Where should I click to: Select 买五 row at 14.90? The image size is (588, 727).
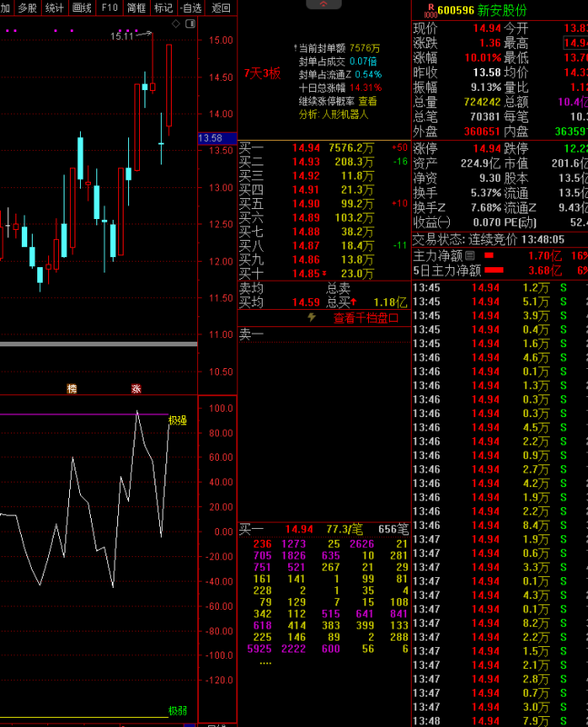pos(324,204)
